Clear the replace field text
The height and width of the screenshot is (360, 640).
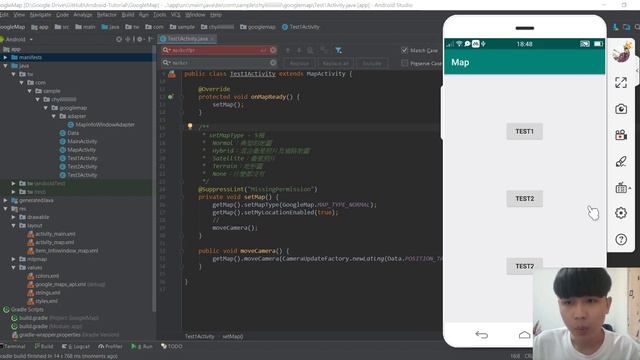pyautogui.click(x=273, y=62)
